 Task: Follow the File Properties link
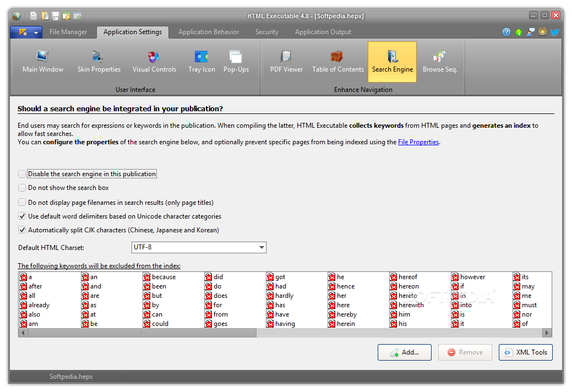point(418,142)
